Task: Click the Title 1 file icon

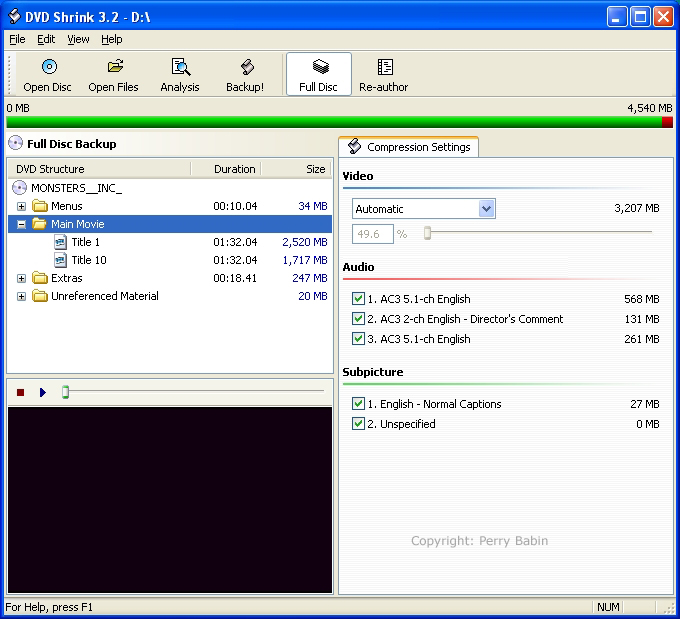Action: 60,242
